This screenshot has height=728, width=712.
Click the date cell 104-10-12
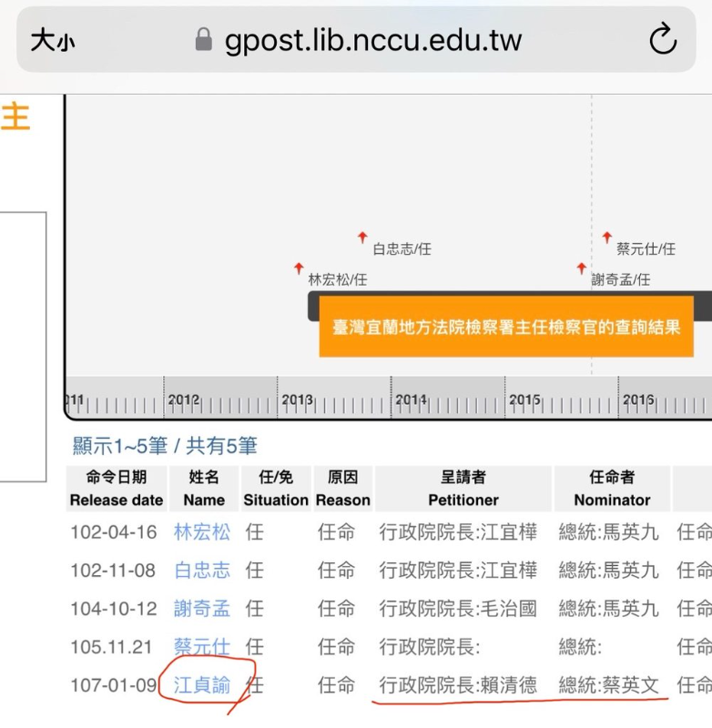click(113, 609)
